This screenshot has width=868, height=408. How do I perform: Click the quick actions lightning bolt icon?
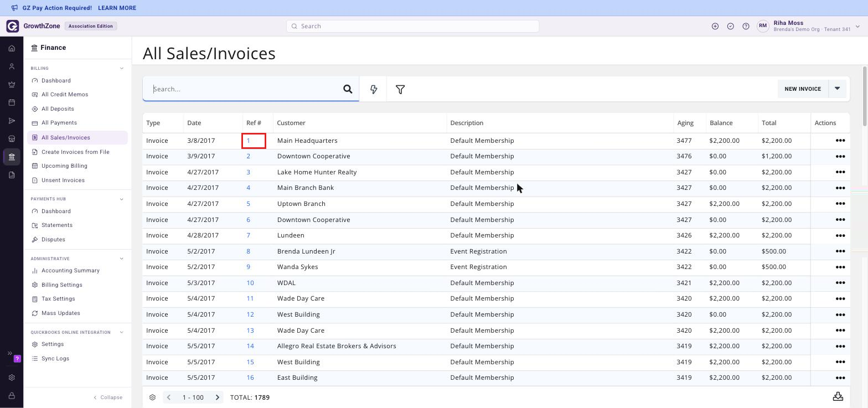click(374, 89)
